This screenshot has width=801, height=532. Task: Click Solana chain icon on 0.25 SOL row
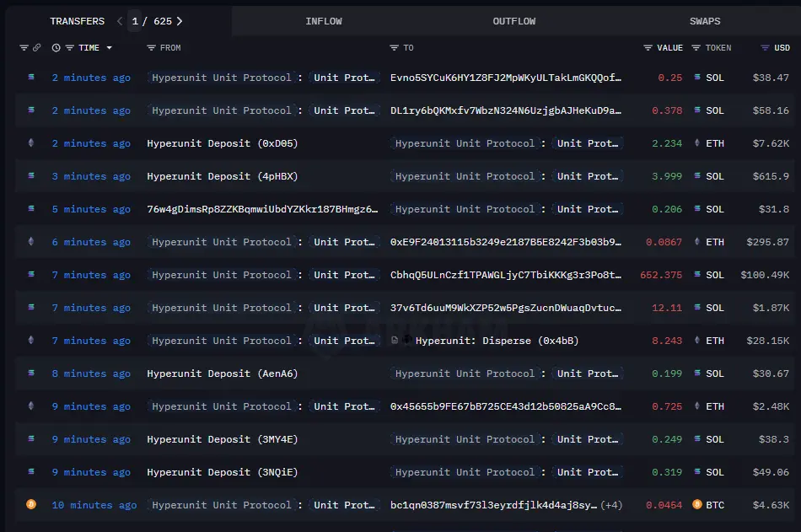(31, 78)
